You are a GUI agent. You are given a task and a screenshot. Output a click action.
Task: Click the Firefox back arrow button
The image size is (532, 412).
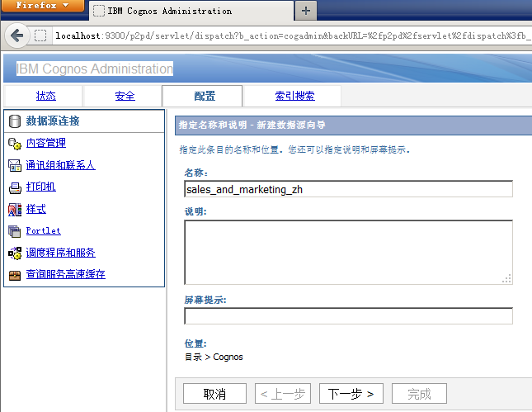(17, 36)
